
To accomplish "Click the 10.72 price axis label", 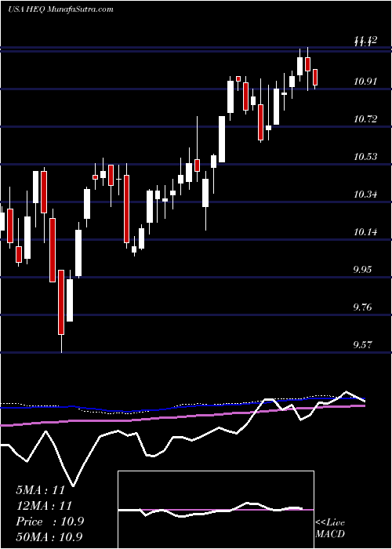I will 365,119.
